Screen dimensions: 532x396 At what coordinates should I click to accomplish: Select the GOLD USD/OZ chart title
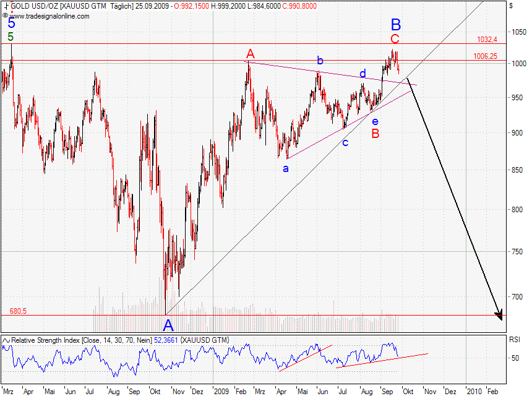point(58,6)
